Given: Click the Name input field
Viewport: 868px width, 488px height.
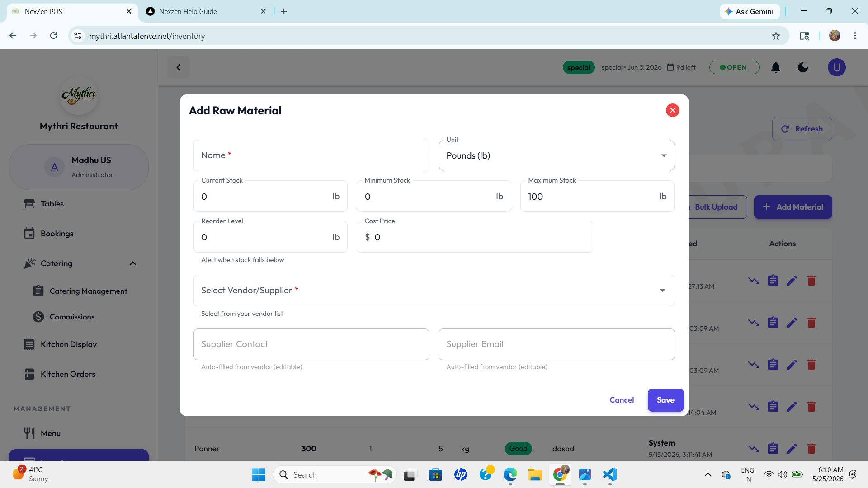Looking at the screenshot, I should coord(311,155).
